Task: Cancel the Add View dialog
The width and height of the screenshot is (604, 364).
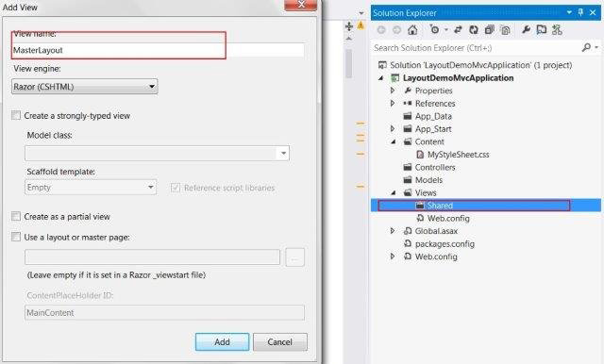Action: (x=280, y=341)
